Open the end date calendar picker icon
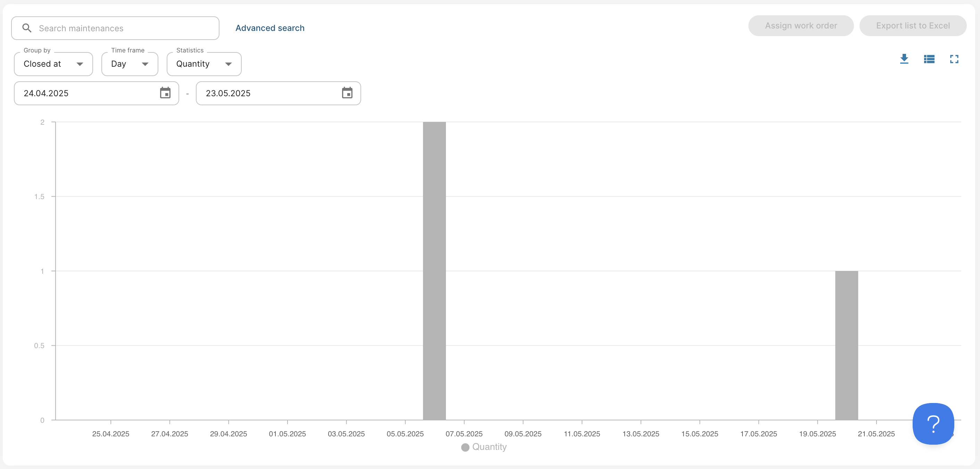 pyautogui.click(x=347, y=93)
